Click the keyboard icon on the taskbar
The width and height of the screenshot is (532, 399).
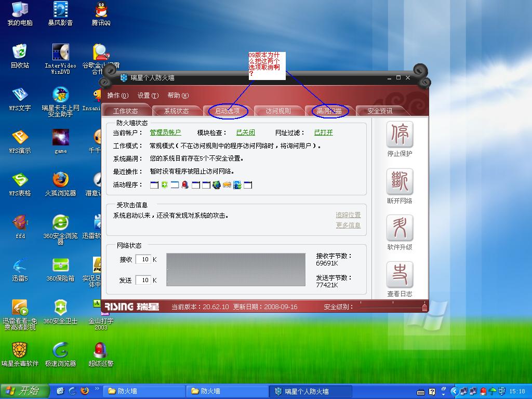(x=421, y=392)
